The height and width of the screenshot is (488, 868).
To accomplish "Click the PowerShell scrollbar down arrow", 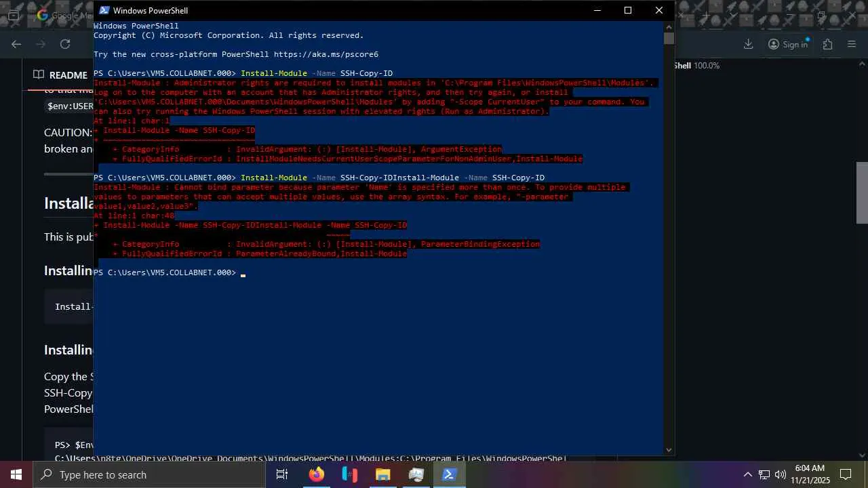I will [669, 449].
